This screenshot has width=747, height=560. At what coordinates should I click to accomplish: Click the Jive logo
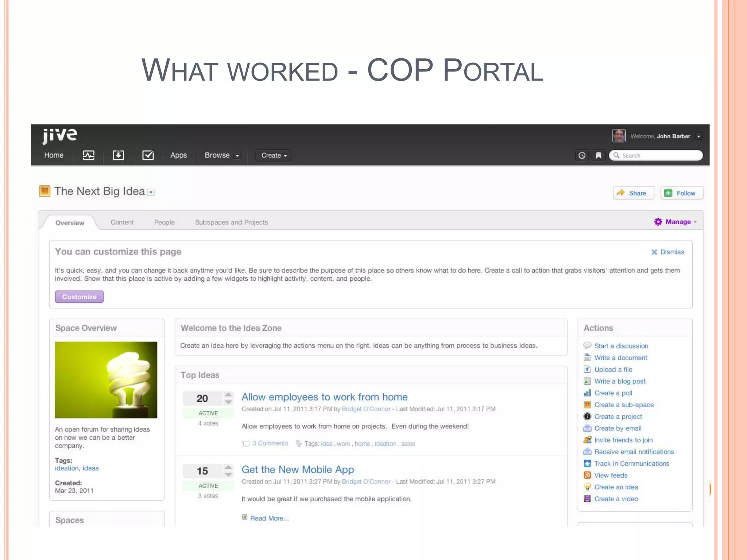pyautogui.click(x=59, y=136)
